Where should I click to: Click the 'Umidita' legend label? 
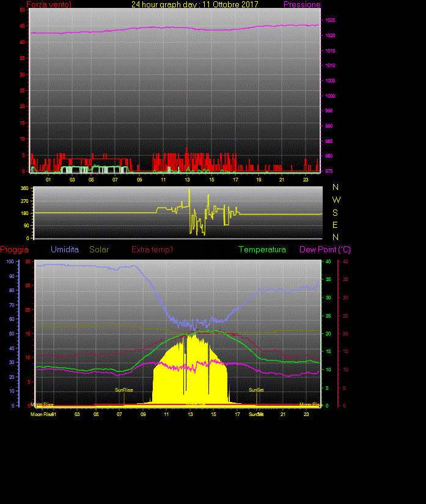coord(65,249)
